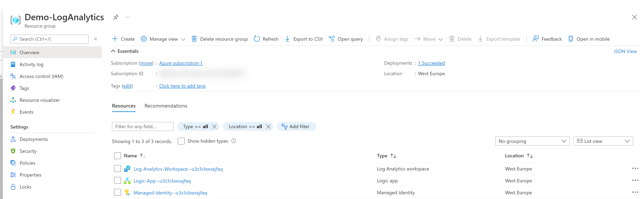Click the Managed Identity key icon
644x199 pixels.
(x=127, y=192)
